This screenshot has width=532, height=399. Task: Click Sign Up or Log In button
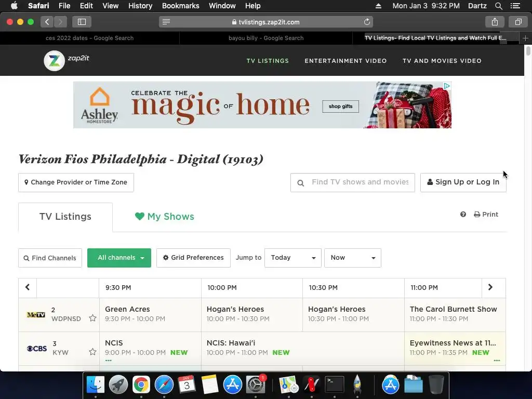(463, 182)
